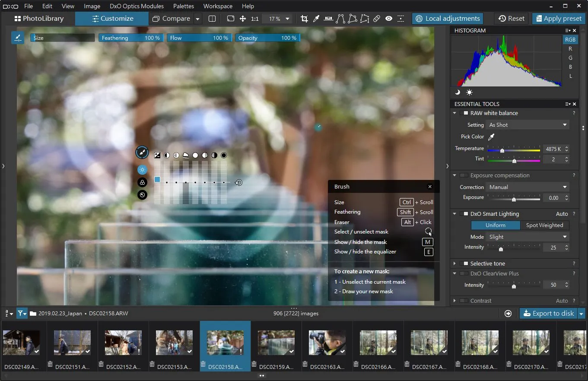588x381 pixels.
Task: Open the DxO Optics Modules menu
Action: [x=137, y=6]
